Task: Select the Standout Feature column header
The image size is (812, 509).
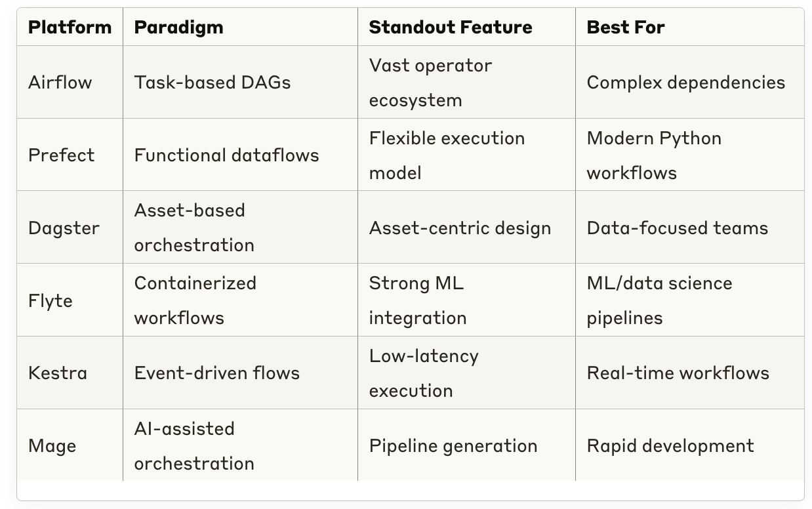Action: point(451,28)
